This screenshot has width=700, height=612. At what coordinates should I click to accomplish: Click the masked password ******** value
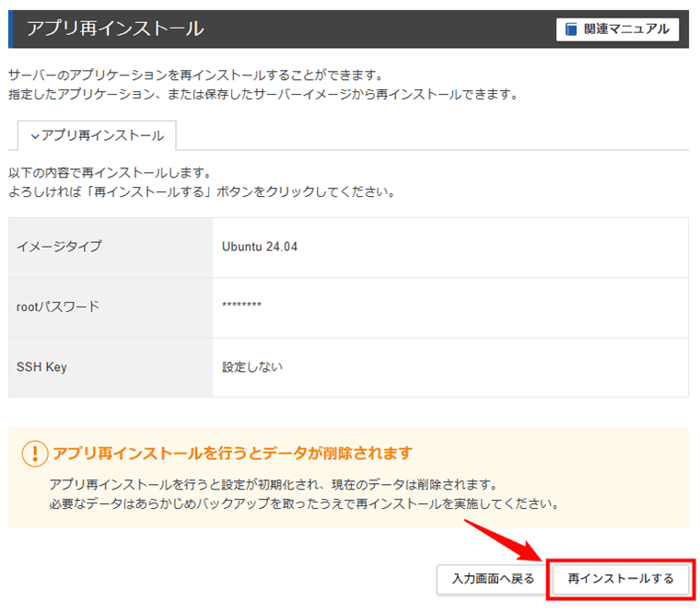coord(241,306)
